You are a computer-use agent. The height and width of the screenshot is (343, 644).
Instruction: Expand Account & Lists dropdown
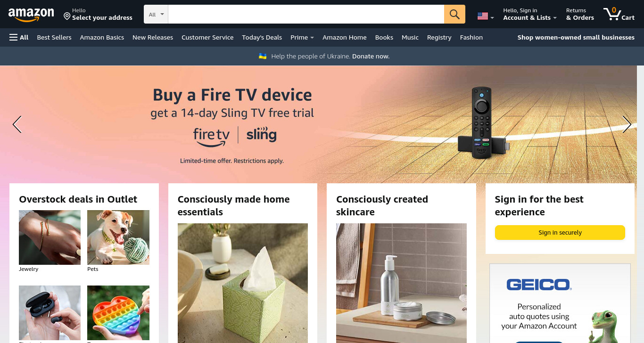point(530,14)
